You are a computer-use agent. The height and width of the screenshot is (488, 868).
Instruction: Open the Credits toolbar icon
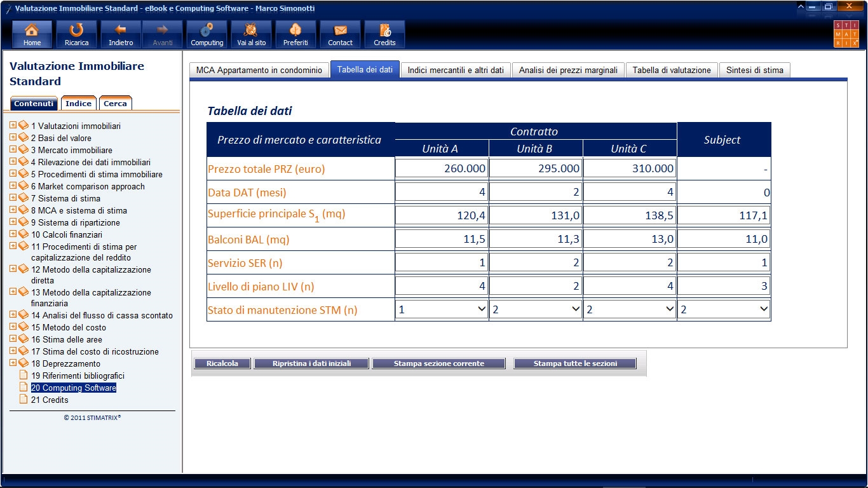384,34
